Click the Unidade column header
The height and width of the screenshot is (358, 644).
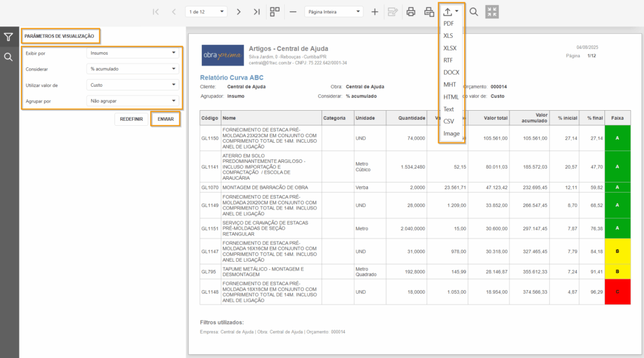tap(370, 118)
